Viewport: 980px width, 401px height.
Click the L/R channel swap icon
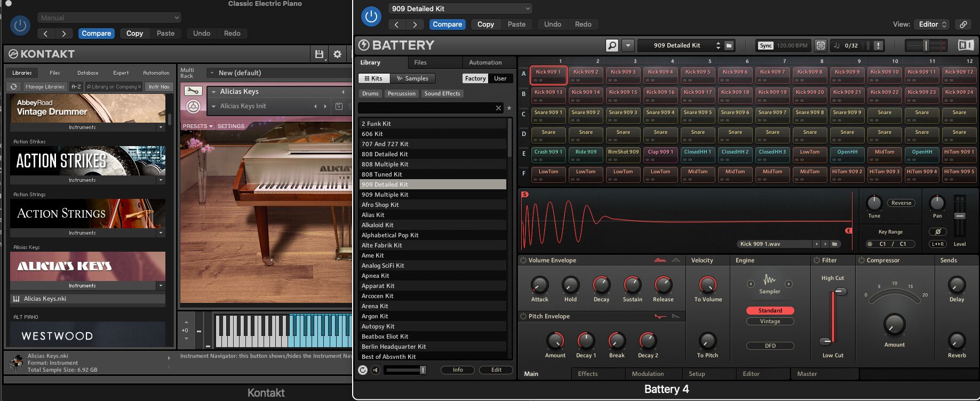938,244
